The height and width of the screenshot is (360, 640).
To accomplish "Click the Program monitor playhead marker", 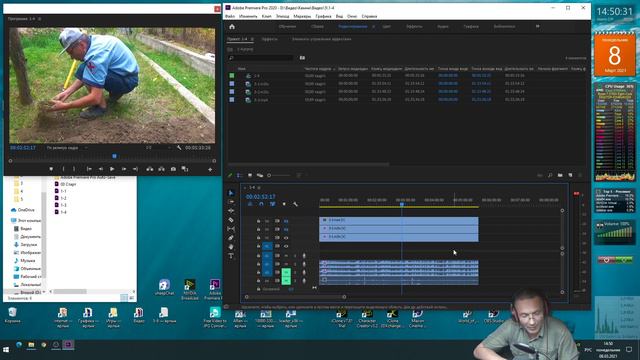I will pos(114,156).
